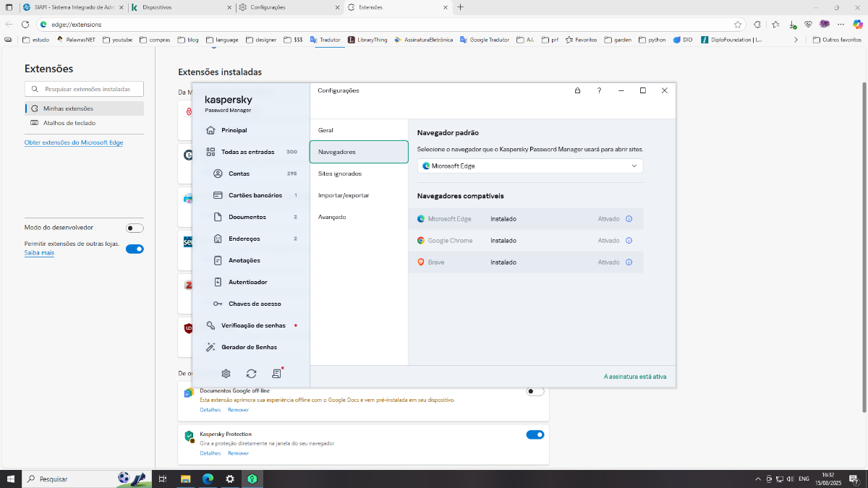Switch to the Configurações browser tab
The height and width of the screenshot is (488, 868).
point(289,7)
